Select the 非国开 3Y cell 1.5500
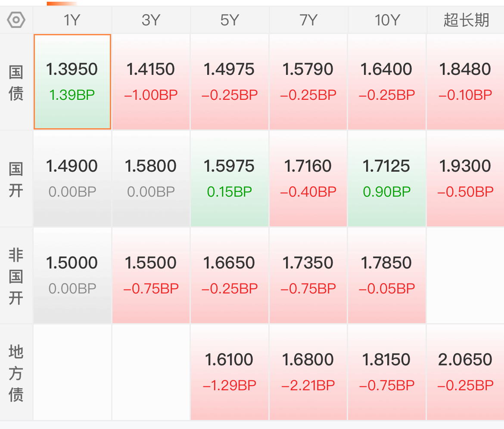This screenshot has width=504, height=429. pos(151,275)
